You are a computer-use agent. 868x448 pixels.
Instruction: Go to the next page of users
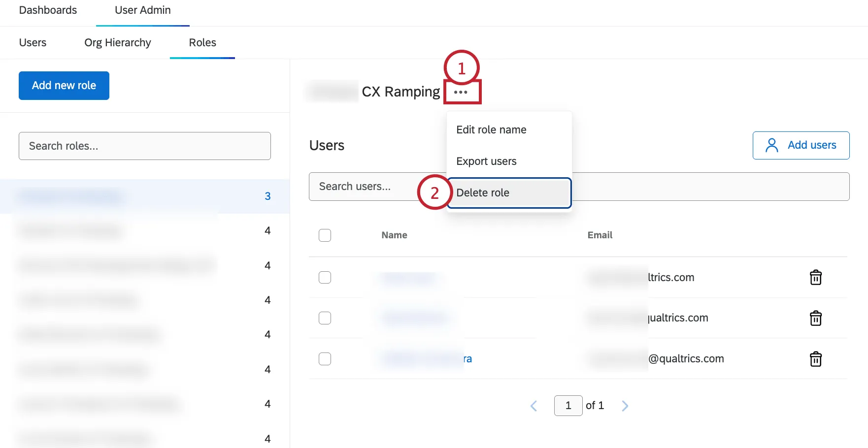click(x=625, y=406)
